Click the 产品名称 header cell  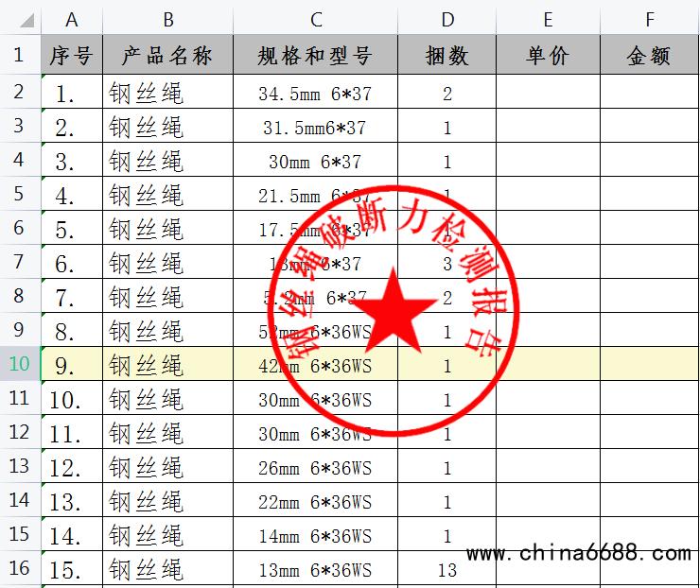coord(167,55)
